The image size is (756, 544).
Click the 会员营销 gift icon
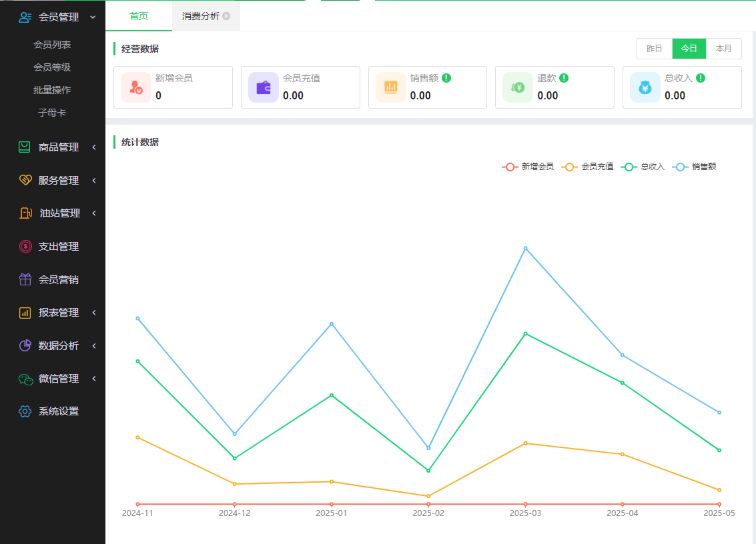(x=25, y=279)
